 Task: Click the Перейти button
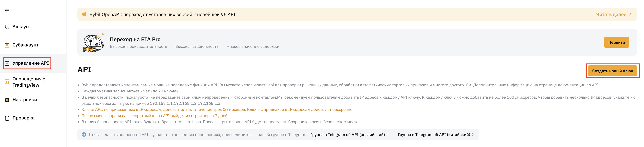click(x=616, y=42)
